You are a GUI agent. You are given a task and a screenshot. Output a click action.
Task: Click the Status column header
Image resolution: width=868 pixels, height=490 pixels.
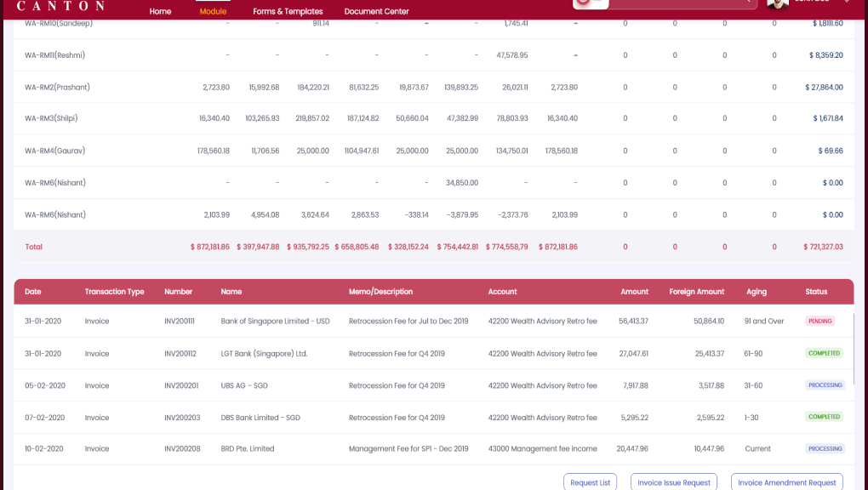click(x=816, y=292)
